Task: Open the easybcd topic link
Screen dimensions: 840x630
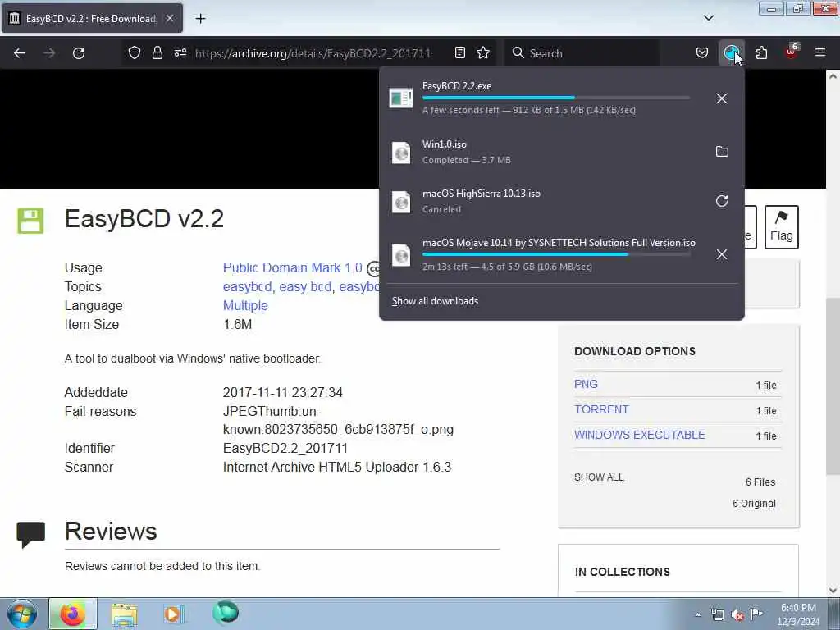Action: (x=247, y=286)
